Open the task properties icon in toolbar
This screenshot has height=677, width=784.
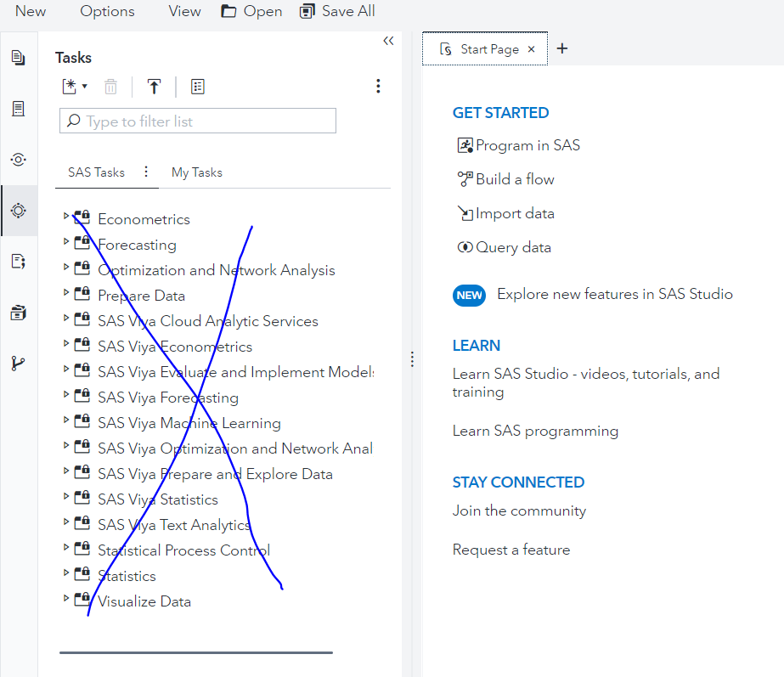198,86
